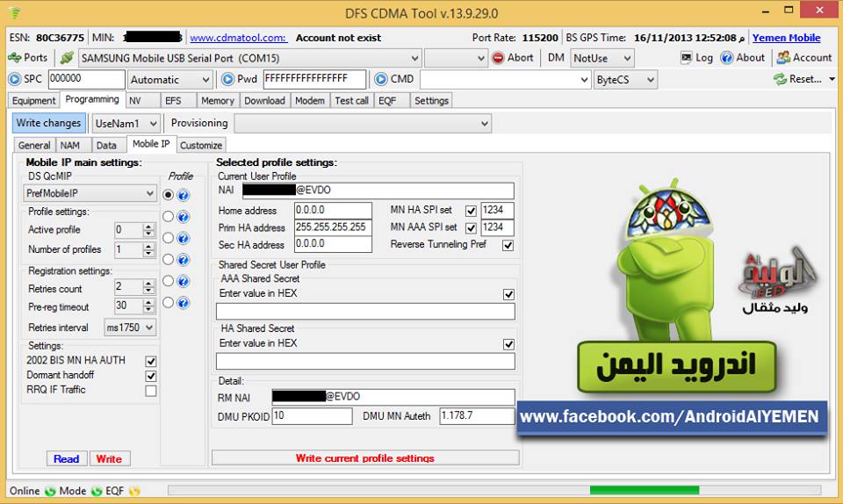The width and height of the screenshot is (843, 504).
Task: Open the ByteCS dropdown
Action: pyautogui.click(x=626, y=80)
